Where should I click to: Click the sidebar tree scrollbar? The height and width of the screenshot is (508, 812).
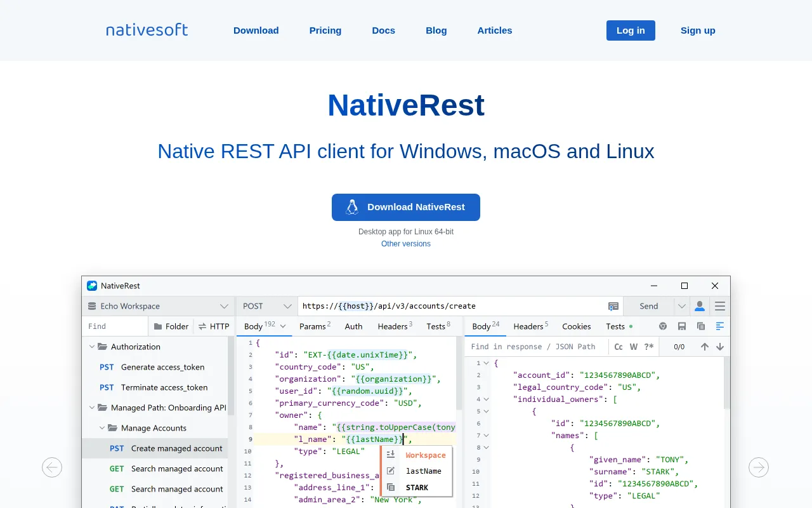[x=232, y=376]
